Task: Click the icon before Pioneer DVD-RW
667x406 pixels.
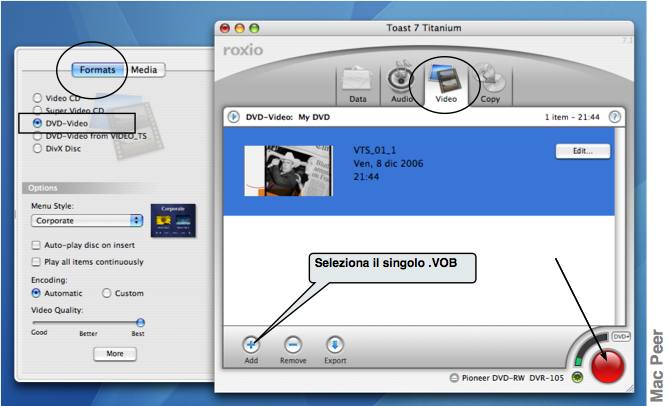Action: [454, 378]
